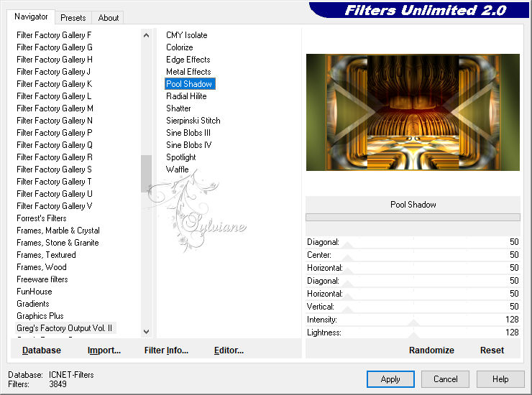This screenshot has height=395, width=532.
Task: Select Filter Factory Gallery L category
Action: 54,96
